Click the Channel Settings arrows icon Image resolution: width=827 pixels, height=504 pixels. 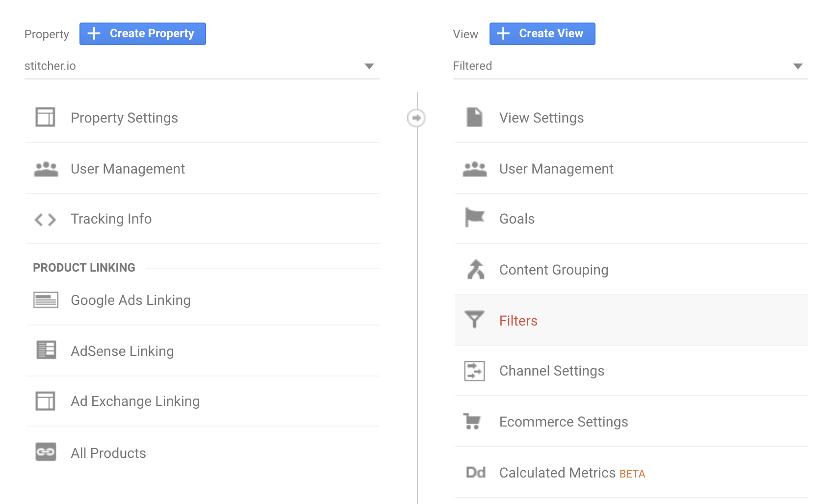[474, 371]
